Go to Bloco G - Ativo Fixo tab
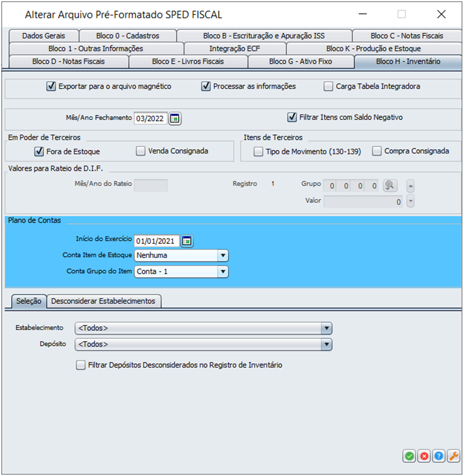 301,61
